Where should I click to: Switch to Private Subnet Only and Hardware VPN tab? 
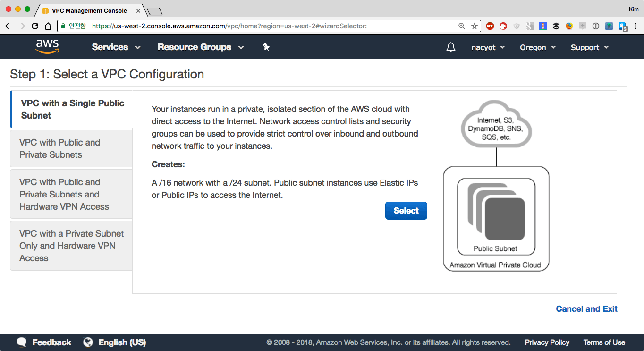click(71, 246)
